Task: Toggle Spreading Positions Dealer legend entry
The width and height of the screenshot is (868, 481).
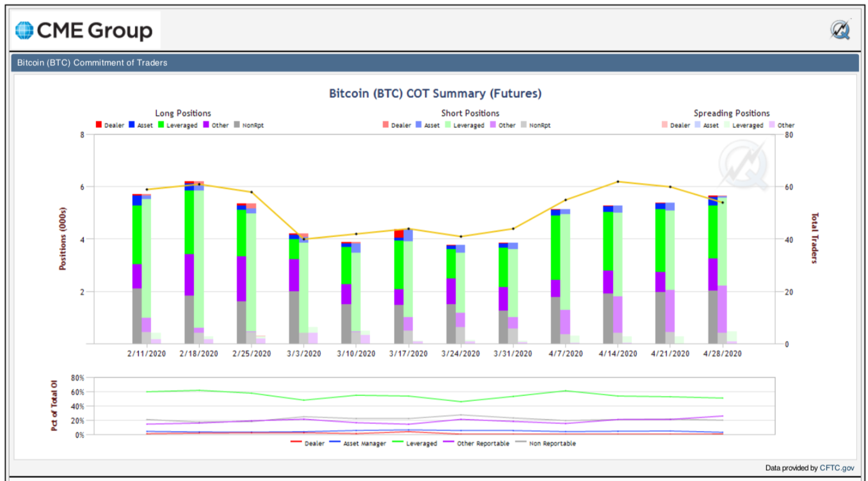Action: pos(676,125)
